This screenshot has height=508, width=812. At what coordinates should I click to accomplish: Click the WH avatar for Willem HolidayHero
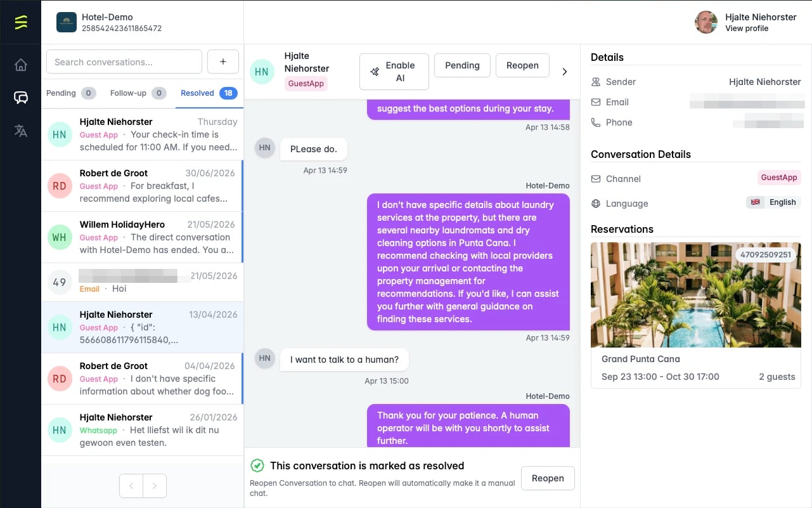(60, 237)
